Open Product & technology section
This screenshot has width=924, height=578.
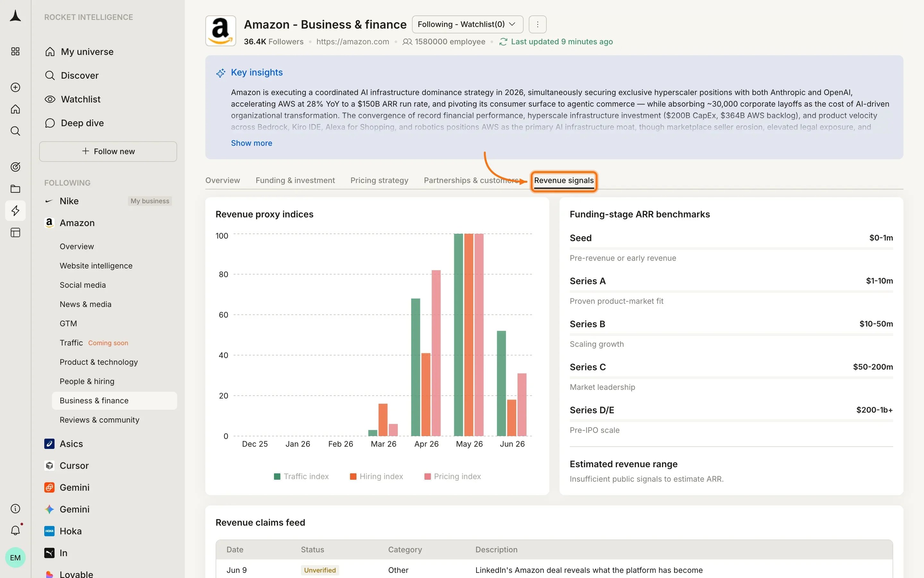(98, 362)
